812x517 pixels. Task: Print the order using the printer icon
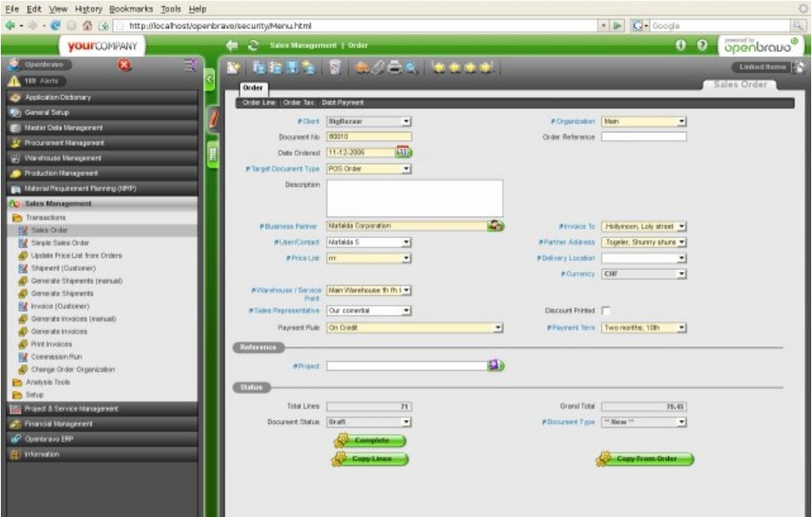tap(395, 68)
